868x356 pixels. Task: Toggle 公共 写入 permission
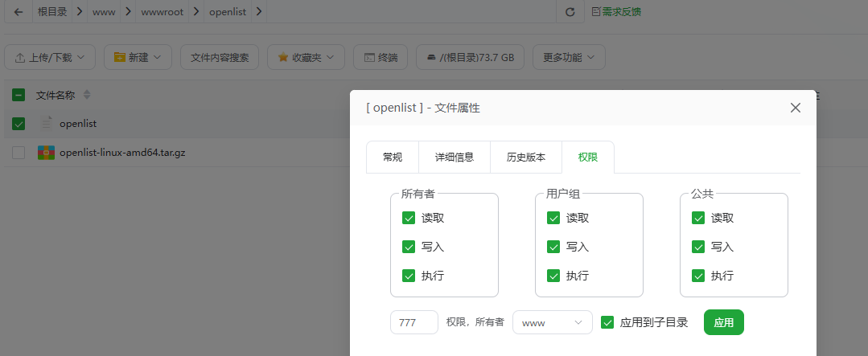pos(698,247)
